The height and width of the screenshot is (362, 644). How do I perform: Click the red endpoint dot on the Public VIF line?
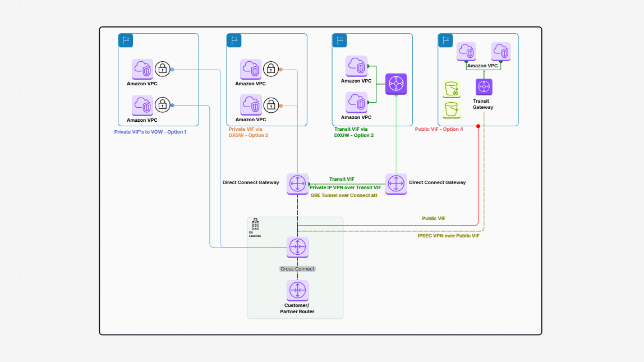[x=477, y=126]
